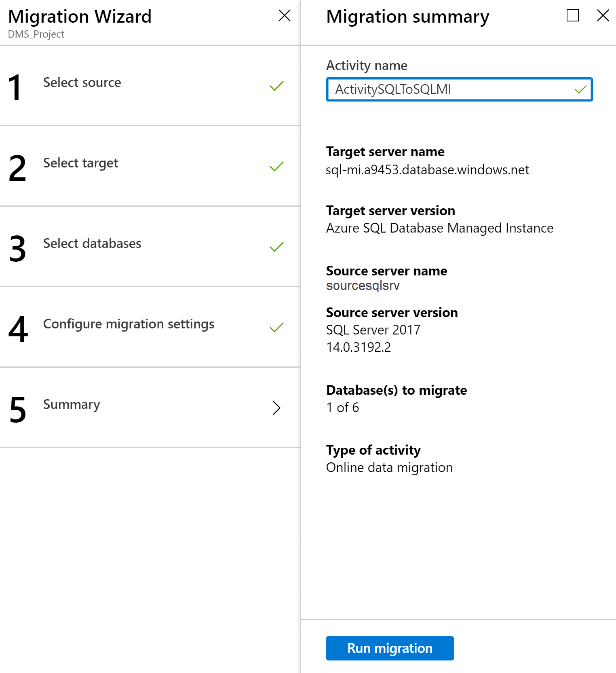Click the green checkmark beside Select target
Image resolution: width=616 pixels, height=673 pixels.
coord(276,166)
